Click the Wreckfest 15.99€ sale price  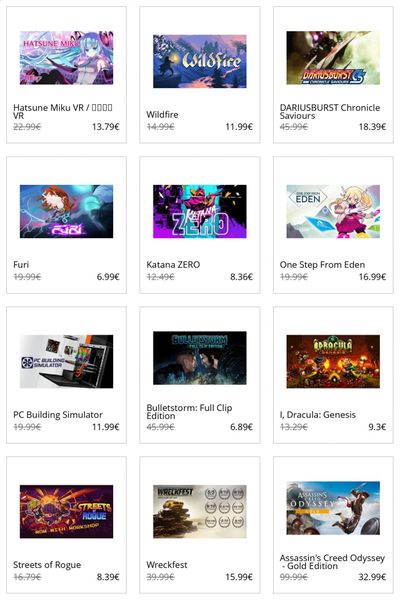coord(239,577)
